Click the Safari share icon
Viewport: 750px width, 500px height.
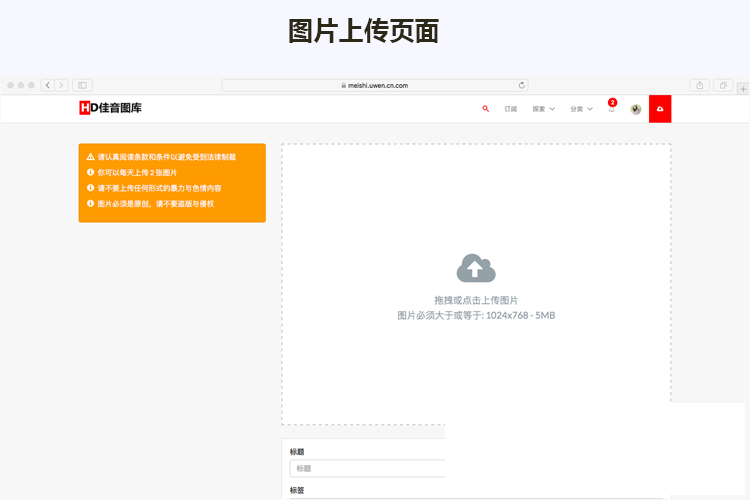(x=700, y=85)
